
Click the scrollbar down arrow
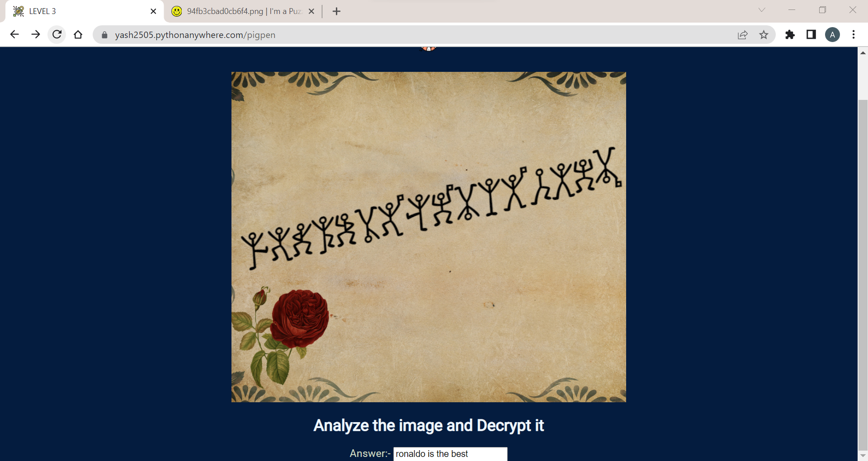863,456
